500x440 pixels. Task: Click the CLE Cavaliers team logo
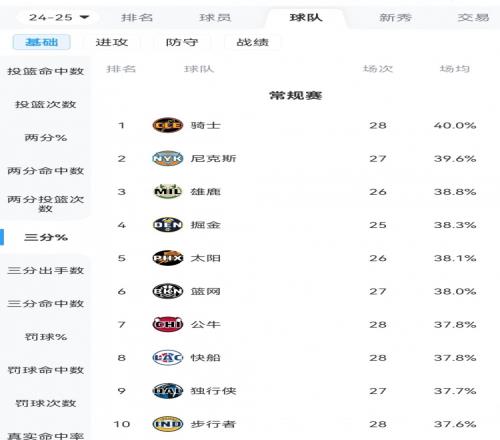(168, 125)
